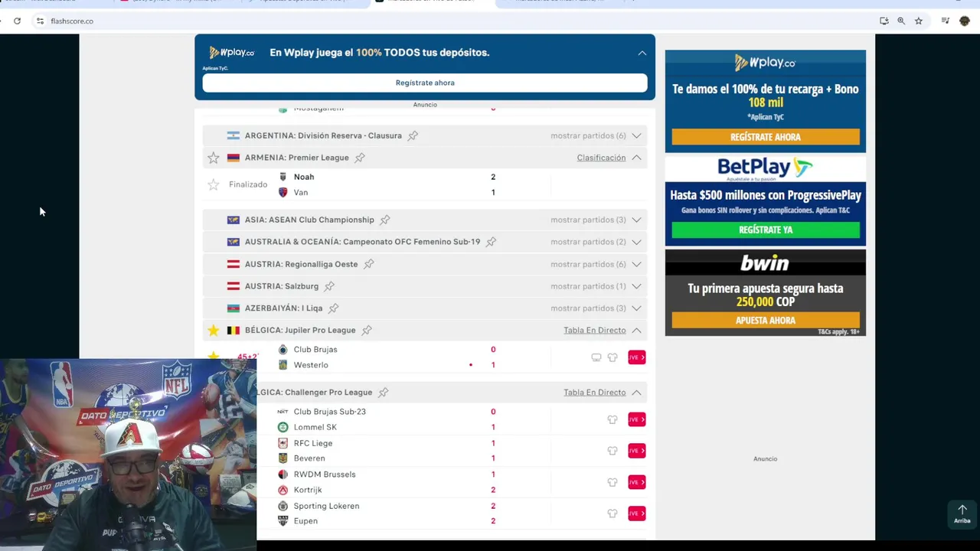Reload the page in the browser
The height and width of the screenshot is (551, 980).
(x=17, y=21)
